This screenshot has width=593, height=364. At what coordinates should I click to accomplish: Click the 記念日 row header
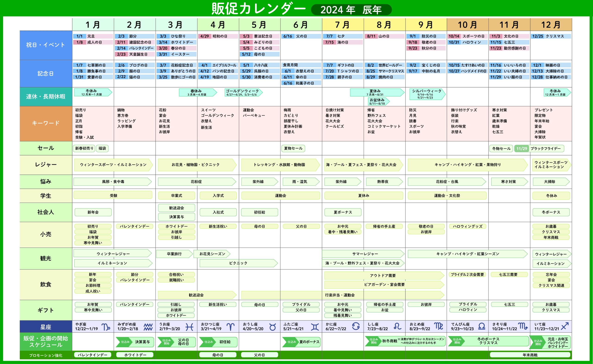pyautogui.click(x=46, y=73)
